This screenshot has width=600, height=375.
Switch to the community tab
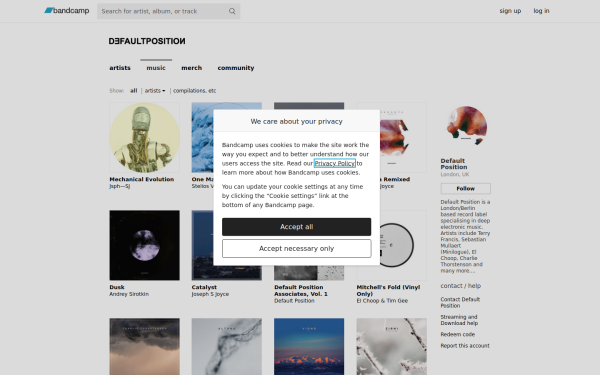coord(236,68)
